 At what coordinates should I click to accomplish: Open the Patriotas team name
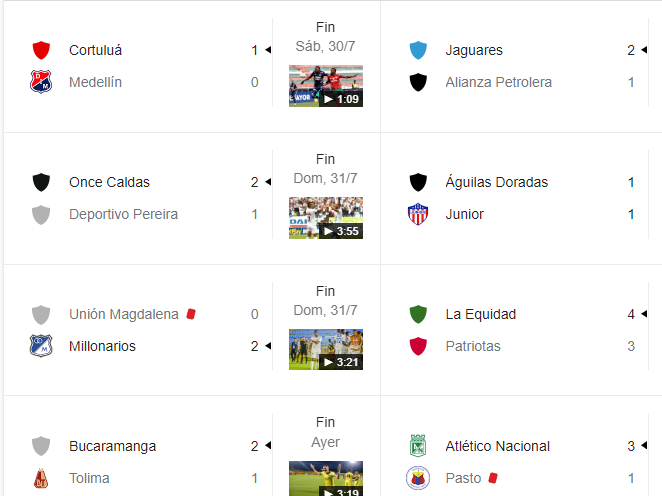click(473, 346)
